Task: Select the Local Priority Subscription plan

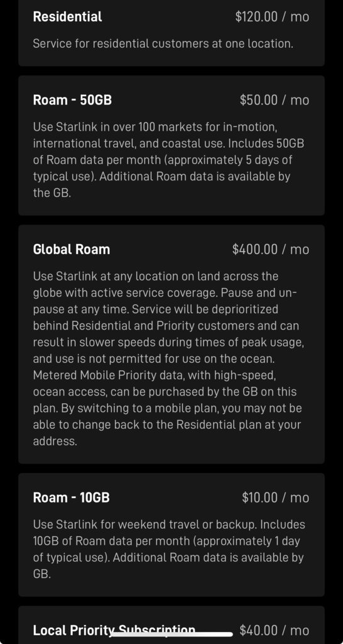Action: 114,630
